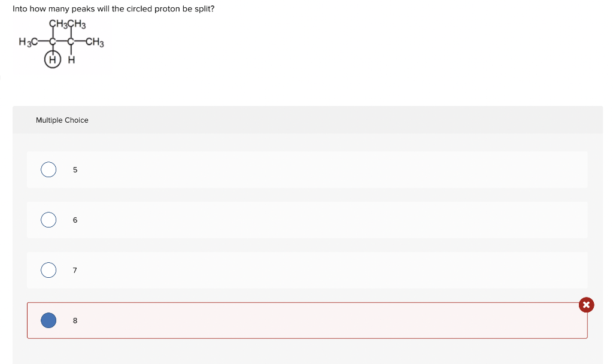Screen dimensions: 613x364
Task: Click the number label 7 answer text
Action: click(75, 270)
